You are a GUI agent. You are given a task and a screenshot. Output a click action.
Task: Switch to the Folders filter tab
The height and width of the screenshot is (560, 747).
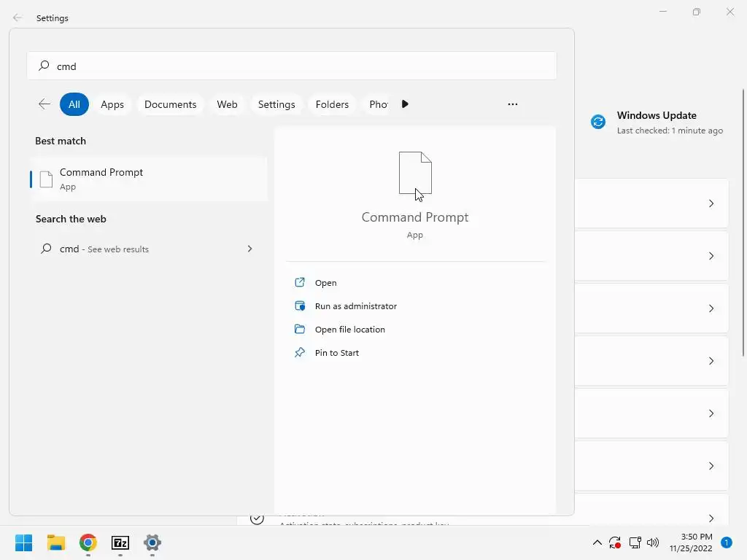[332, 104]
